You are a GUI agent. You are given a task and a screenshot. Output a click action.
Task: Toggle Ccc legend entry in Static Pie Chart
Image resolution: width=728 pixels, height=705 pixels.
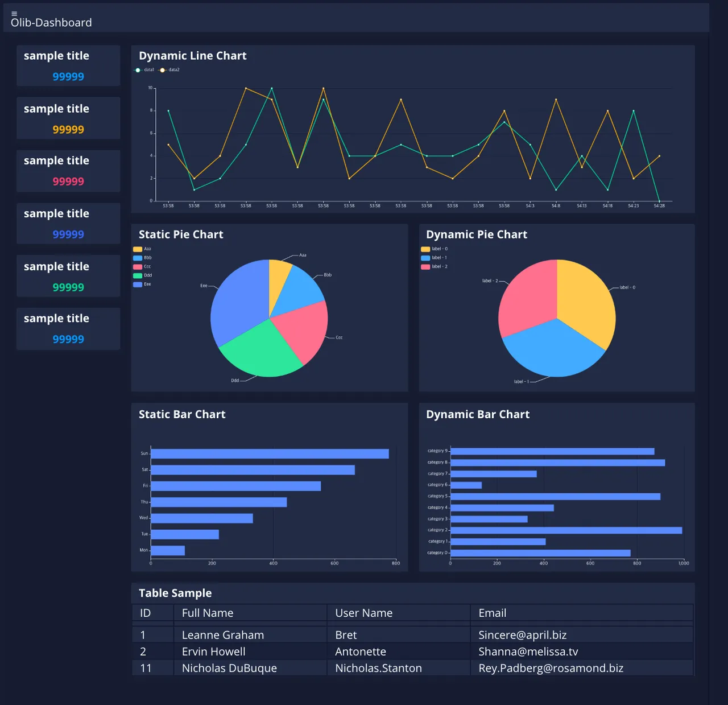coord(142,267)
